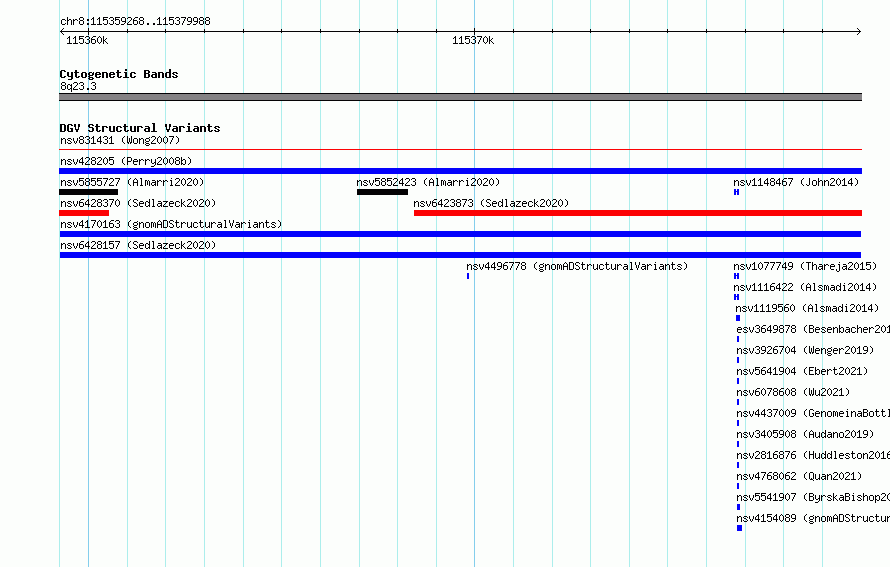Click the 8q23.3 band label

(78, 86)
